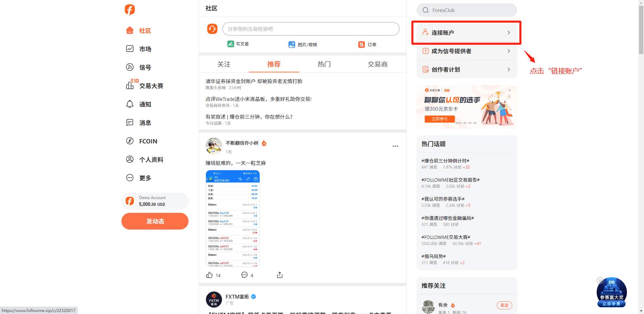Click the 成为信号提供者 icon
Image resolution: width=644 pixels, height=314 pixels.
pyautogui.click(x=425, y=51)
